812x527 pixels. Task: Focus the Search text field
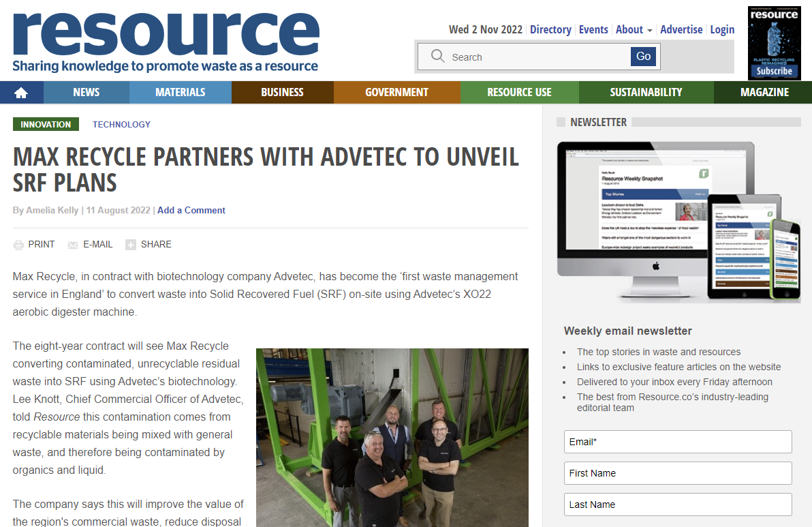click(x=537, y=57)
